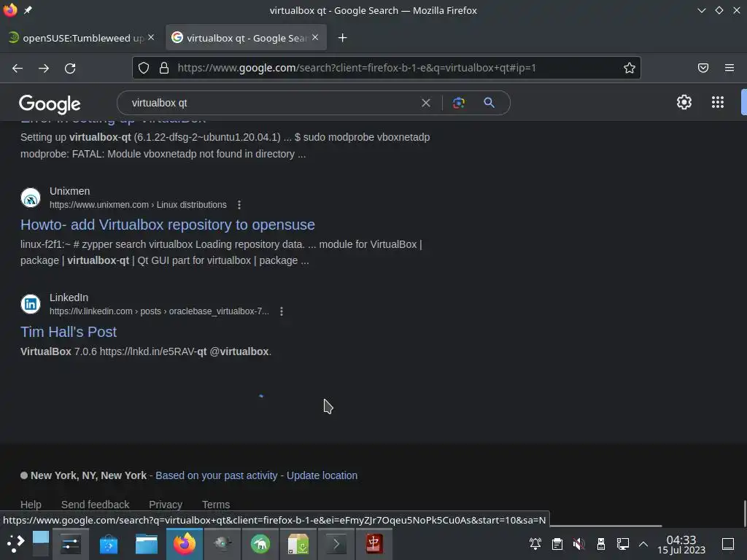Click the partly hidden Google account avatar
This screenshot has width=747, height=560.
coord(744,102)
